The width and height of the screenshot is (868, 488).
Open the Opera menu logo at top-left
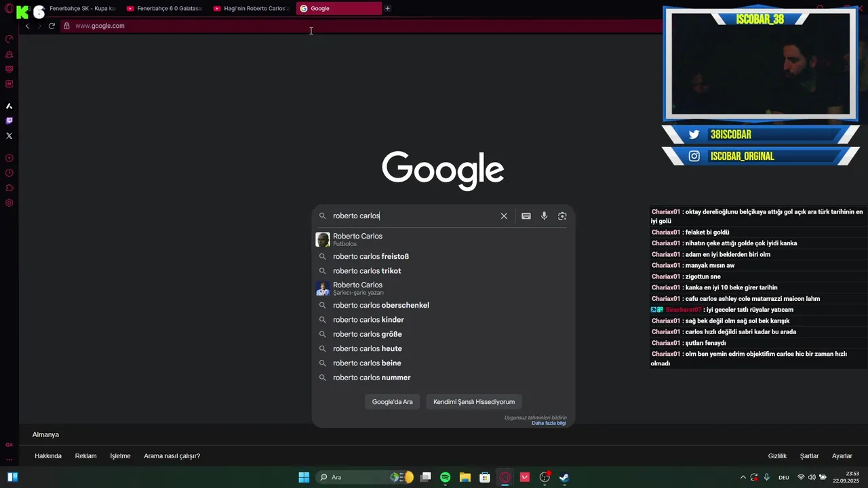[7, 9]
